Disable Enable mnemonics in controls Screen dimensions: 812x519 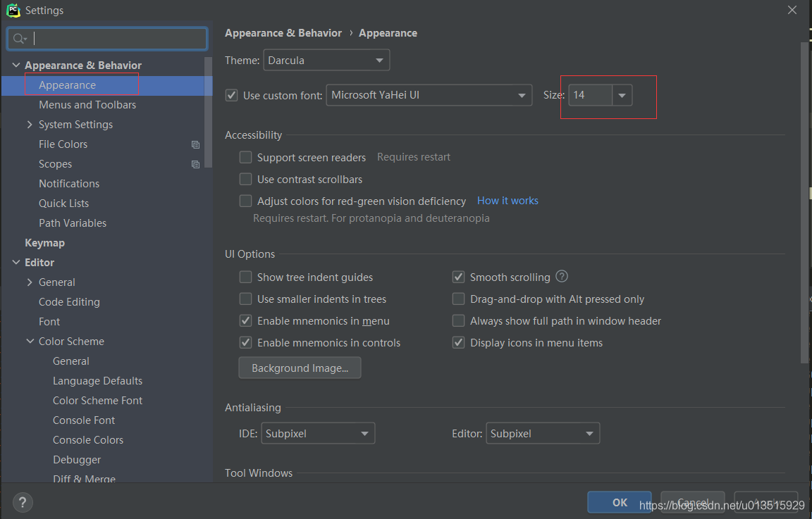click(245, 342)
